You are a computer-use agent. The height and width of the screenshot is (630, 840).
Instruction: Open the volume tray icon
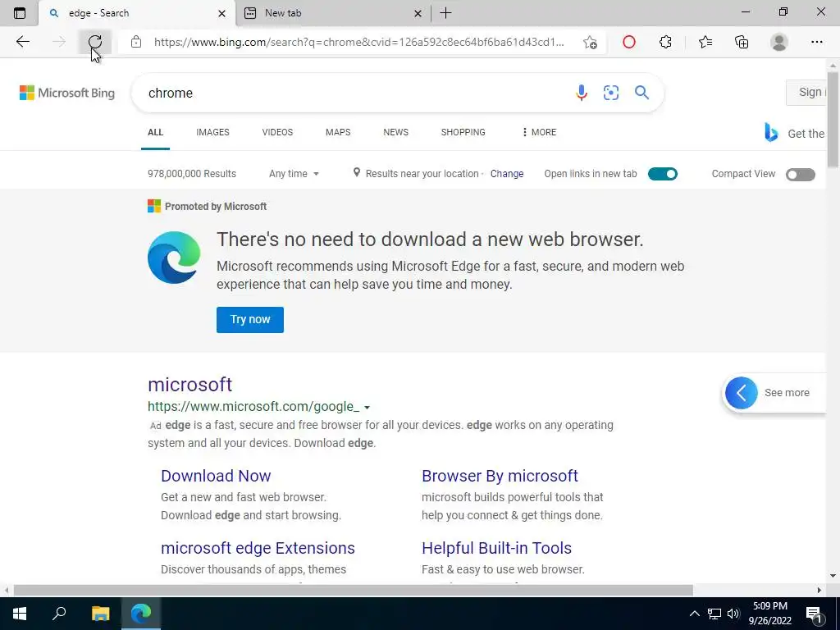tap(733, 614)
